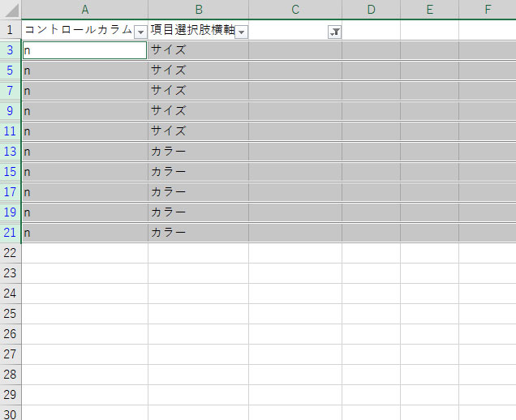
Task: Select column A header
Action: click(84, 9)
